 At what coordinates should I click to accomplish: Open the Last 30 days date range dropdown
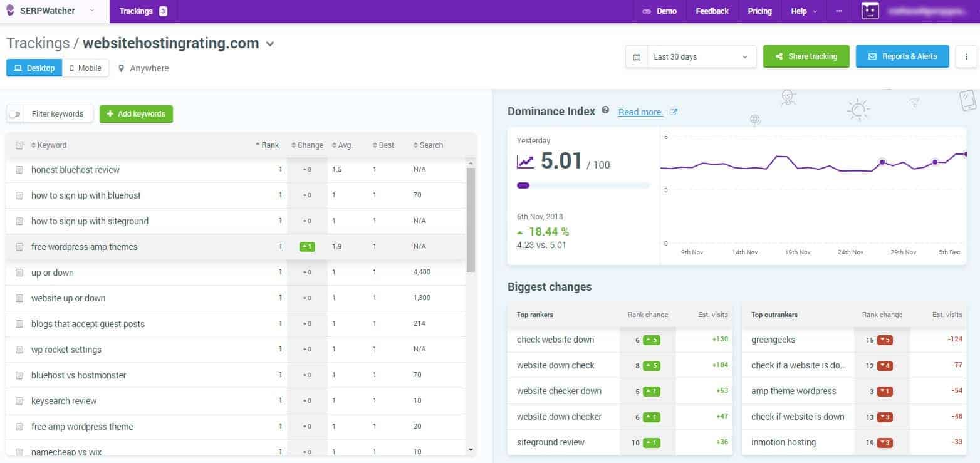tap(691, 56)
